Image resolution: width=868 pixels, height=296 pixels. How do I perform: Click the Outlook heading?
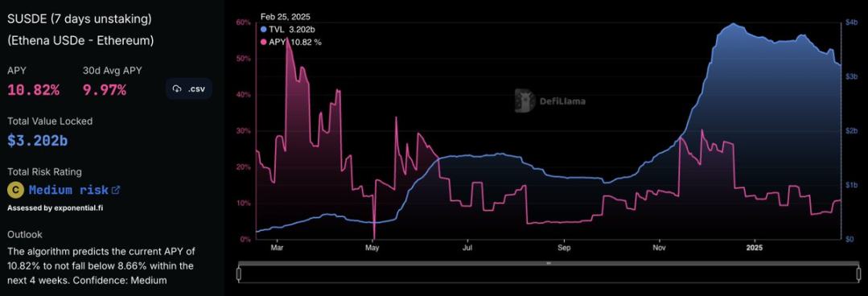coord(25,235)
